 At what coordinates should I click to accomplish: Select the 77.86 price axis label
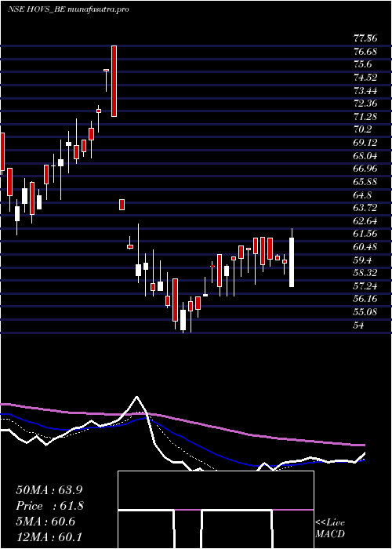367,39
